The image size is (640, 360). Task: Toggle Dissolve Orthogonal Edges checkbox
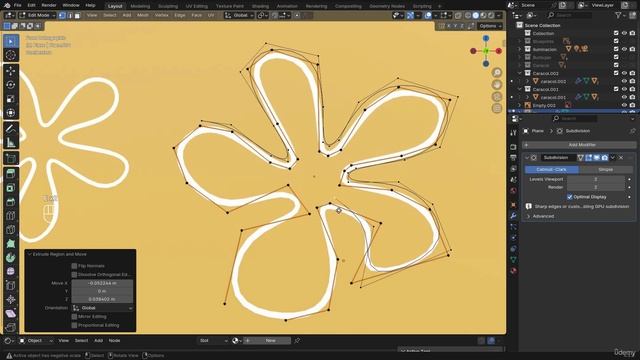tap(74, 275)
